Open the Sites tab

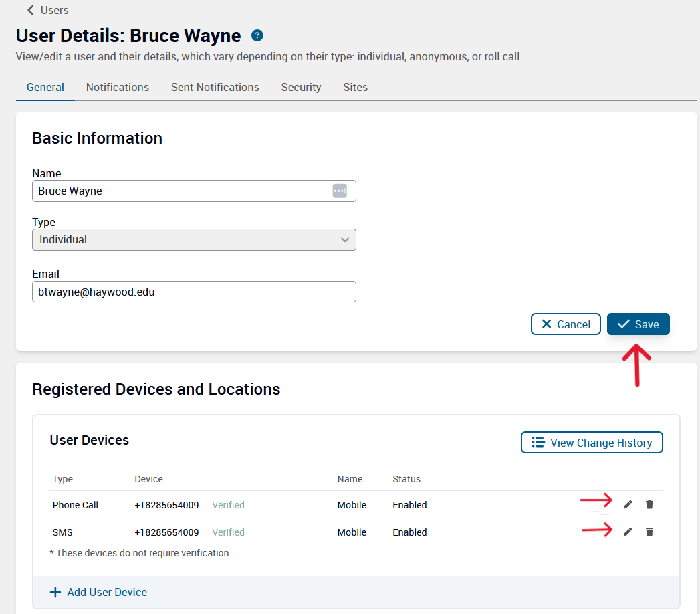[355, 87]
